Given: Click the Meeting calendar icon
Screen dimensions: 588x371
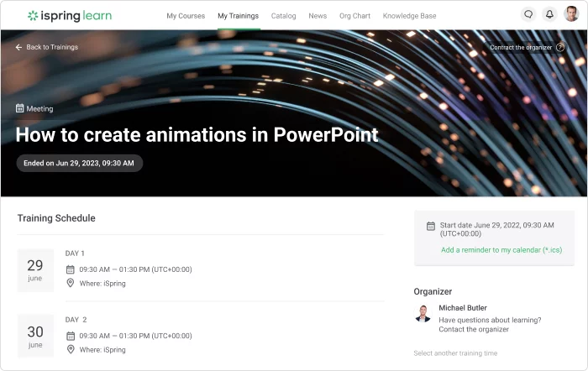Looking at the screenshot, I should tap(19, 108).
